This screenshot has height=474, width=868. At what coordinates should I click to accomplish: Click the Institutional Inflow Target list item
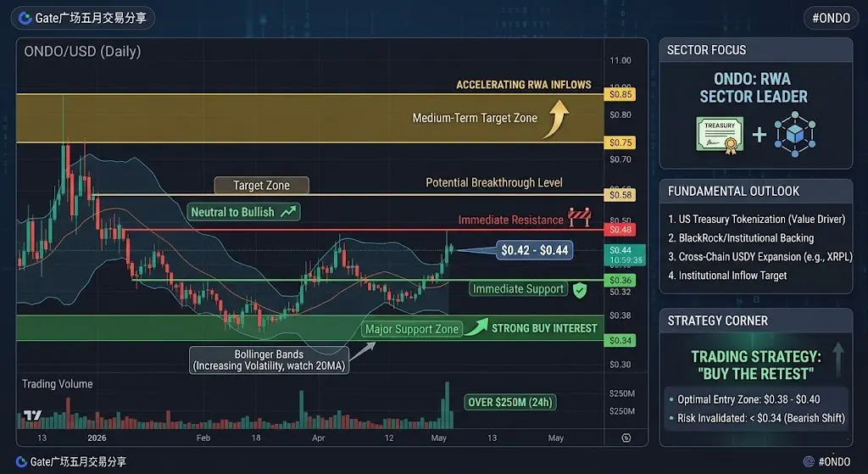727,276
